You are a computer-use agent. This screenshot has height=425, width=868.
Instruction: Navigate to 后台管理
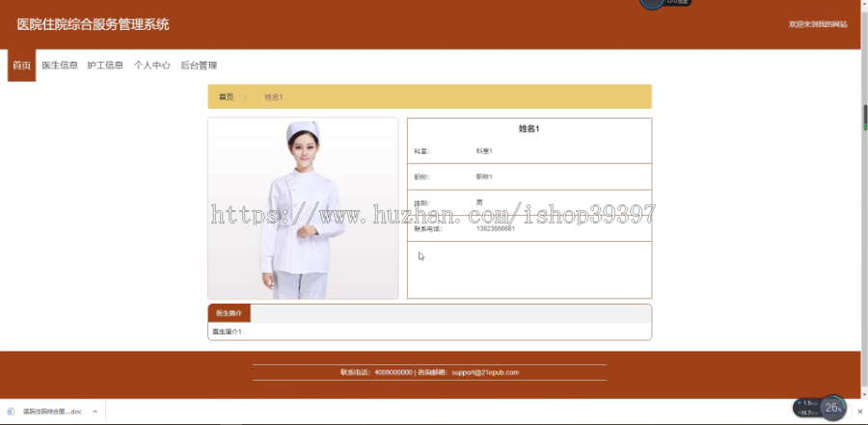pyautogui.click(x=199, y=66)
